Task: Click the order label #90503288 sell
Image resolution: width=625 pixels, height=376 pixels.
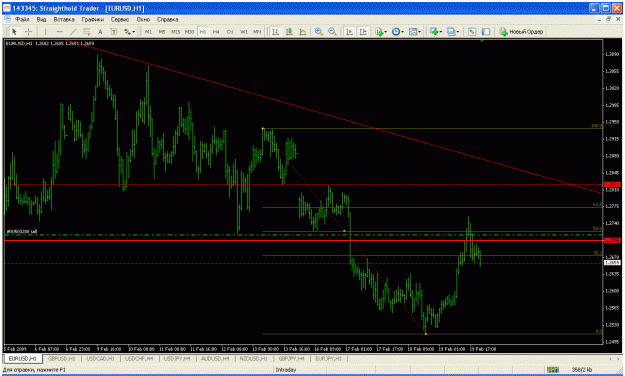Action: [x=22, y=231]
